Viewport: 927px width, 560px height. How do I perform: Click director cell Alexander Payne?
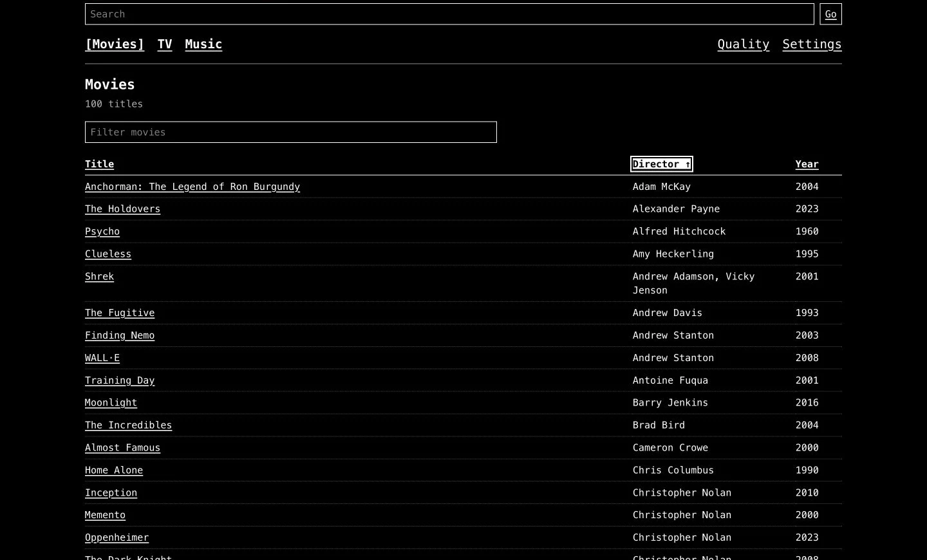676,209
